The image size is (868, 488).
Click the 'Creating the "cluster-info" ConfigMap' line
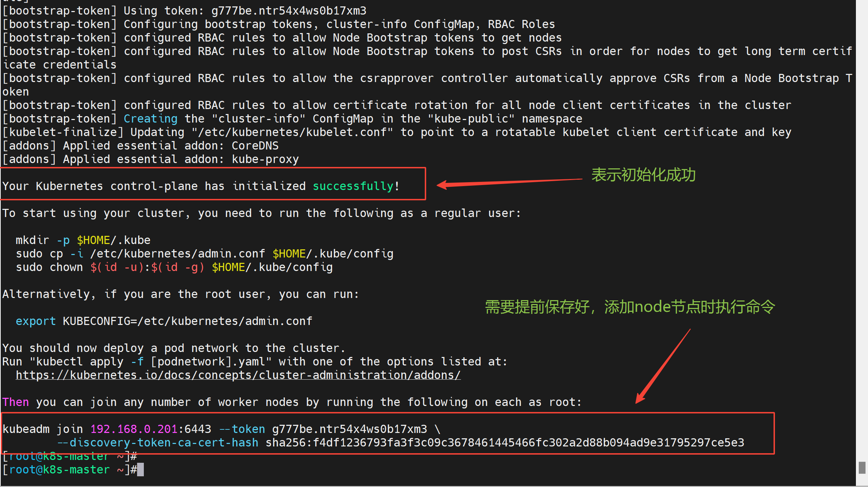pos(292,119)
